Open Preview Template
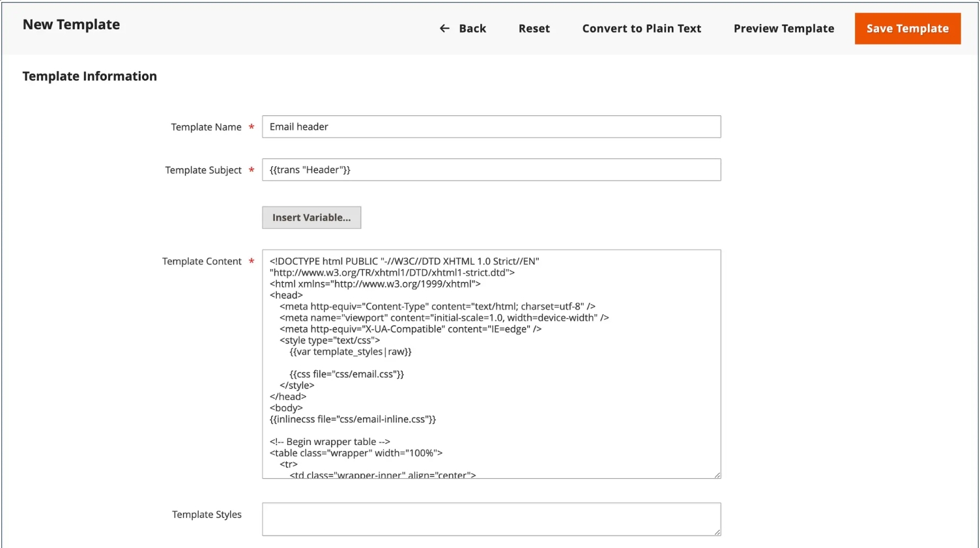Screen dimensions: 980x548 (784, 29)
